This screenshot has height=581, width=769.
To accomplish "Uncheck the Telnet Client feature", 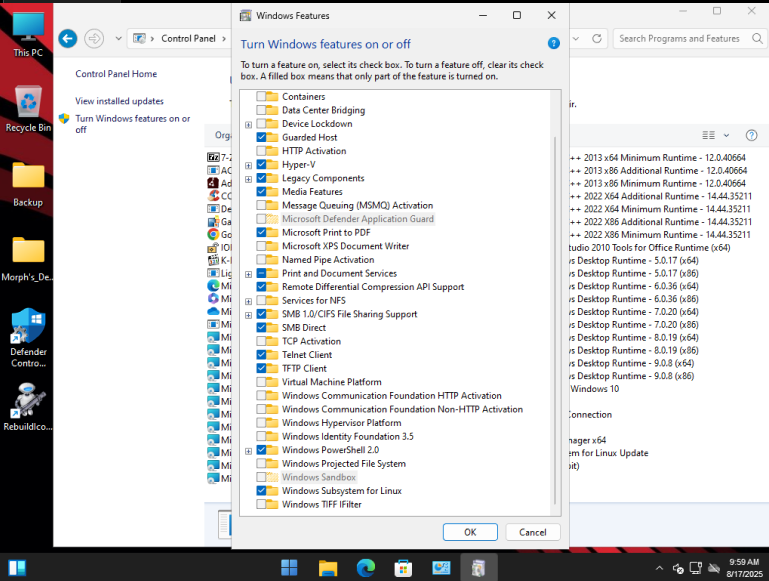I will [261, 354].
